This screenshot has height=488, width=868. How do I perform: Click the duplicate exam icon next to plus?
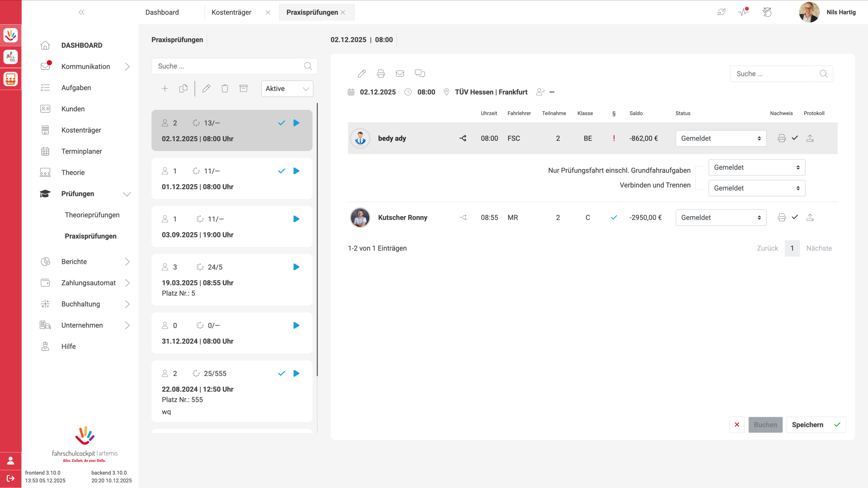tap(183, 88)
